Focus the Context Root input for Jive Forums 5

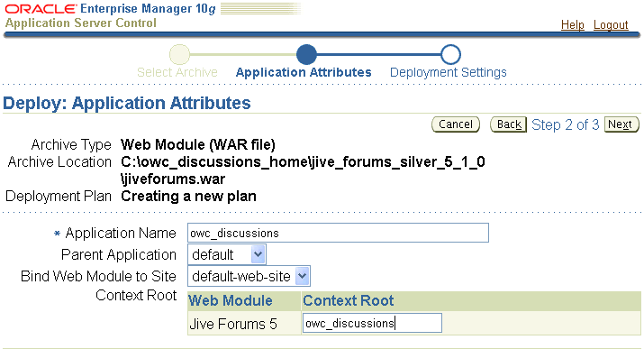(x=372, y=323)
